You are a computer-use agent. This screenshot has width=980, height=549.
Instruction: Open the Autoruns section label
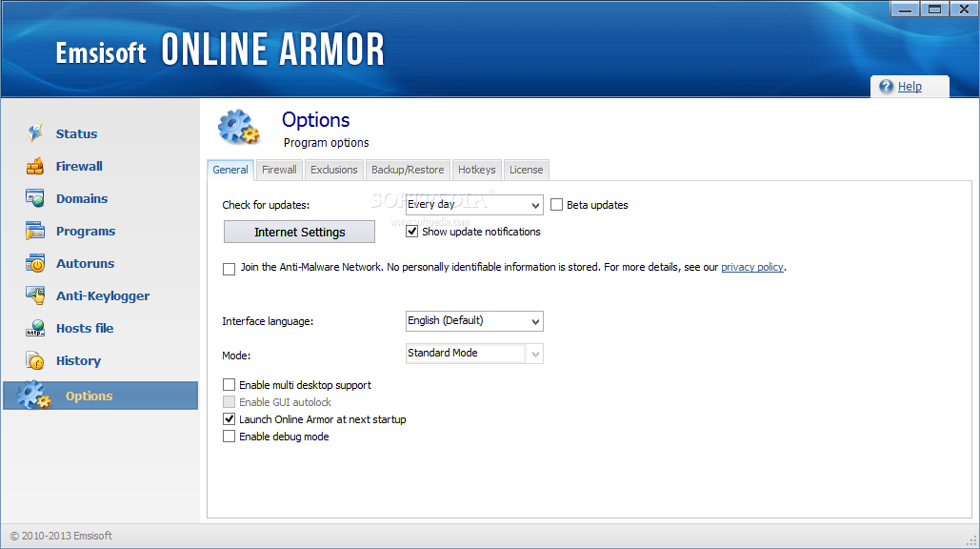85,263
